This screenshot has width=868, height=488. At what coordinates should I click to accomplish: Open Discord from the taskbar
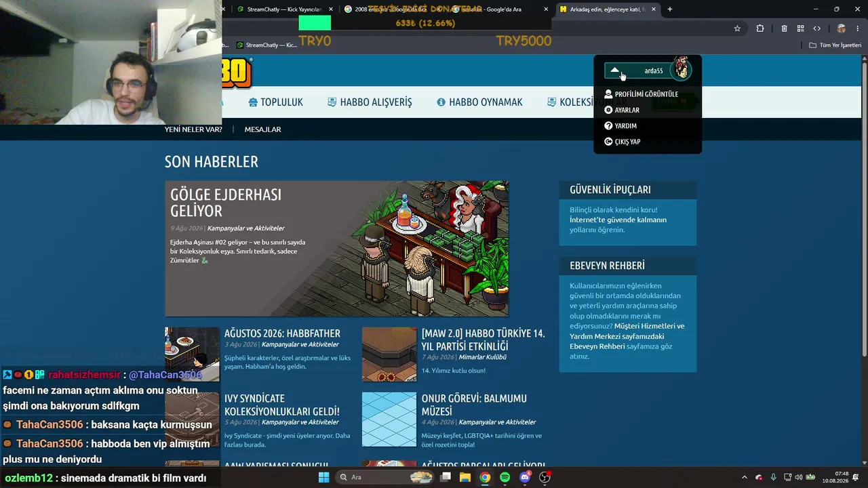pos(525,477)
